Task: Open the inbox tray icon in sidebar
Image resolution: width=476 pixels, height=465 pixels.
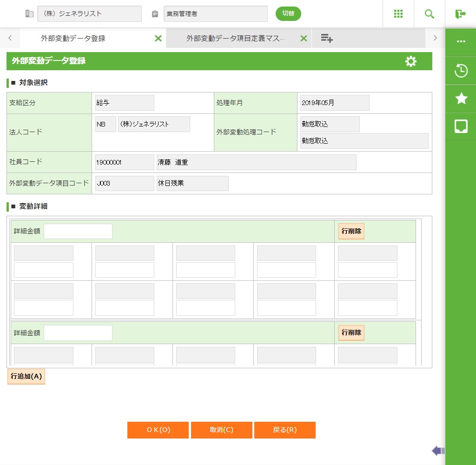Action: pyautogui.click(x=461, y=126)
